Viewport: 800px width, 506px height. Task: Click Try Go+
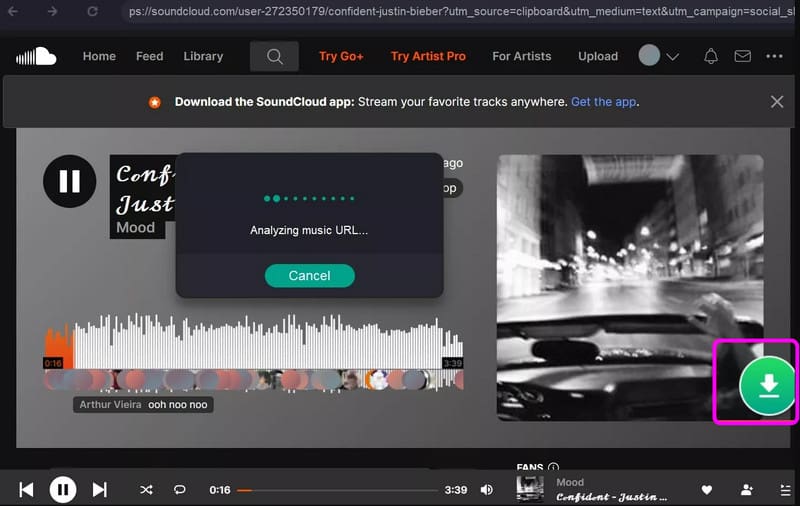(x=341, y=56)
